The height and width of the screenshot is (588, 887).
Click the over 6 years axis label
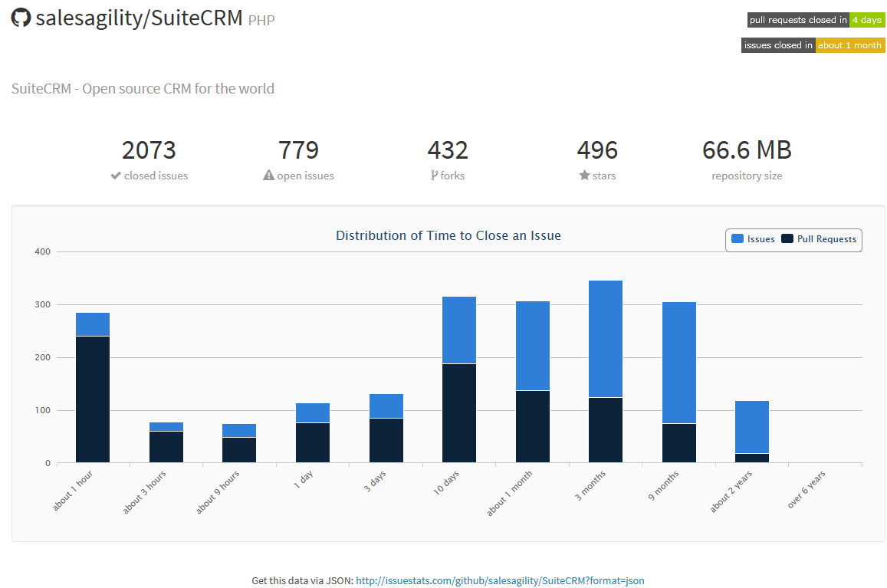click(807, 490)
